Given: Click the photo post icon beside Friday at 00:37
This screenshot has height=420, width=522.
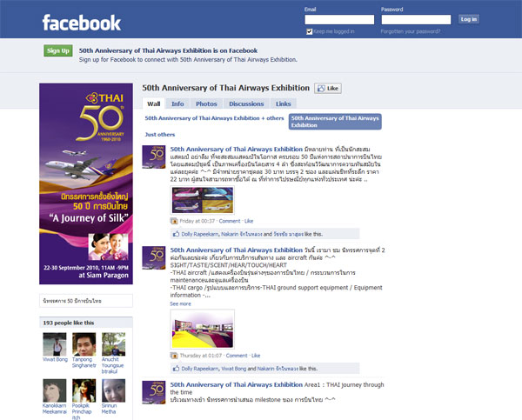Looking at the screenshot, I should [174, 221].
